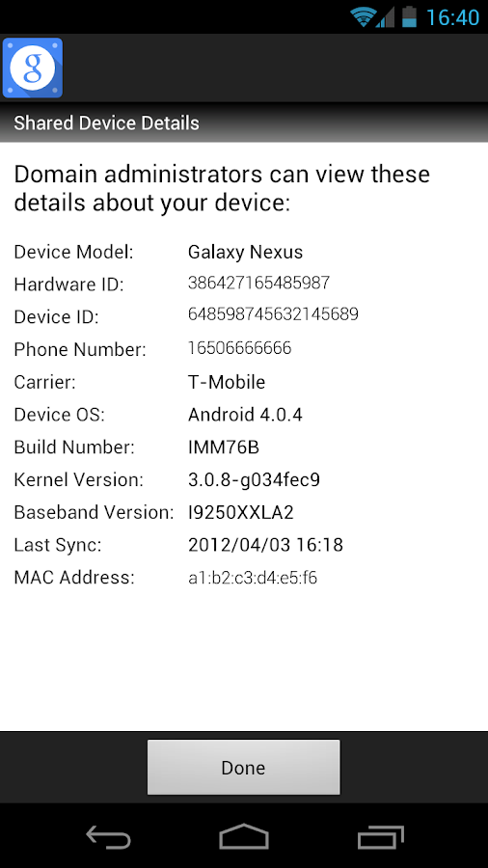Open the recent apps navigation icon
Image resolution: width=488 pixels, height=868 pixels.
tap(380, 836)
